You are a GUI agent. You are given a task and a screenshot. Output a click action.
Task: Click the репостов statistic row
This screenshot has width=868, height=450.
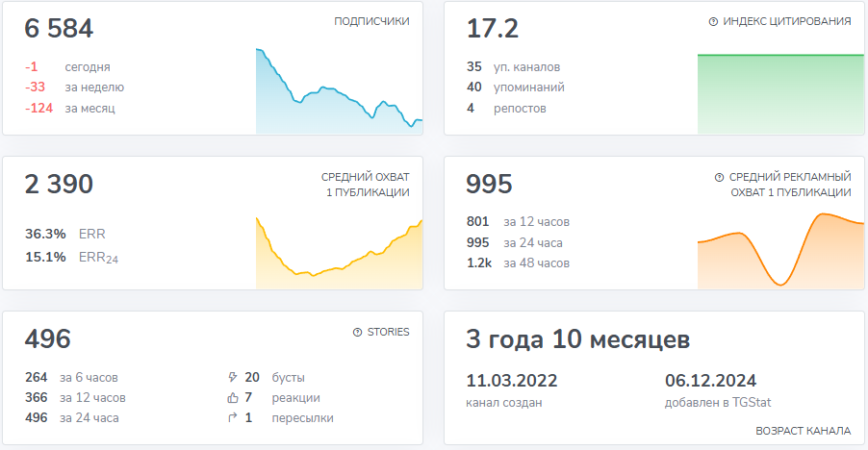tap(506, 109)
